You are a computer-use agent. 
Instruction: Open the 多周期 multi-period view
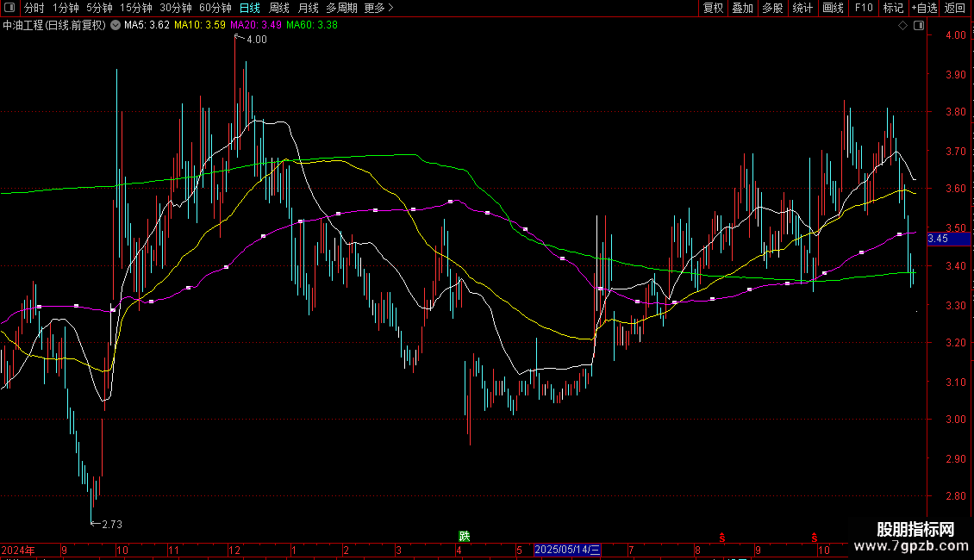(x=341, y=8)
